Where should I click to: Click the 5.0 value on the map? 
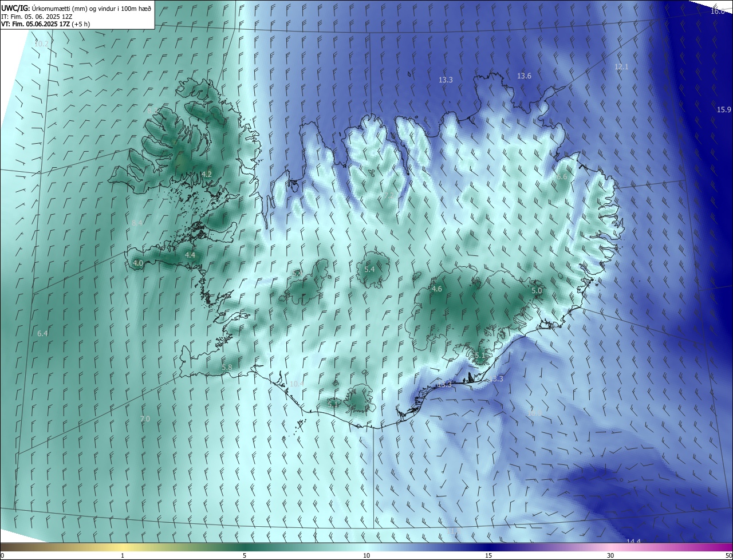pyautogui.click(x=537, y=291)
